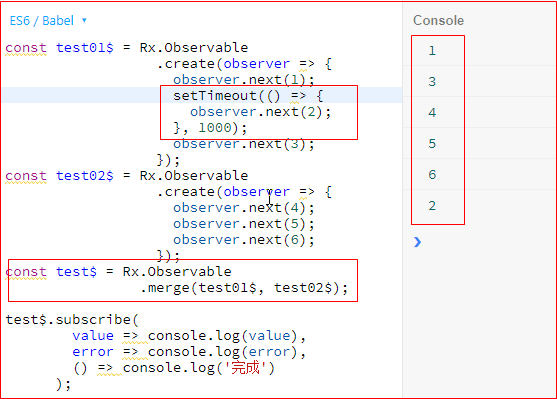
Task: Select console output line showing 6
Action: [432, 174]
